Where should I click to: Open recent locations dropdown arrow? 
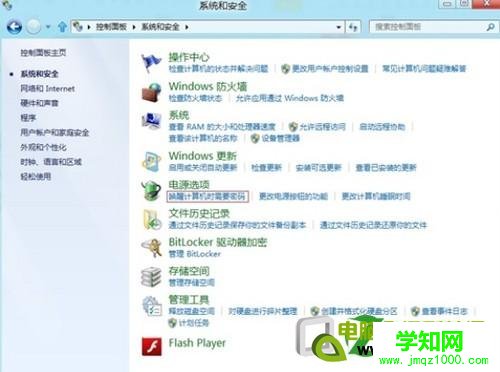48,27
